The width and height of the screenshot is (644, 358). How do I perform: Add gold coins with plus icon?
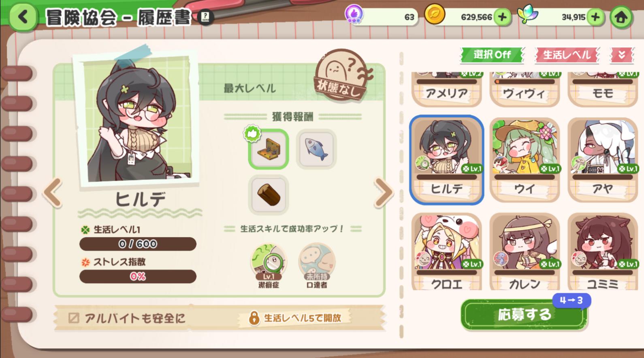502,17
